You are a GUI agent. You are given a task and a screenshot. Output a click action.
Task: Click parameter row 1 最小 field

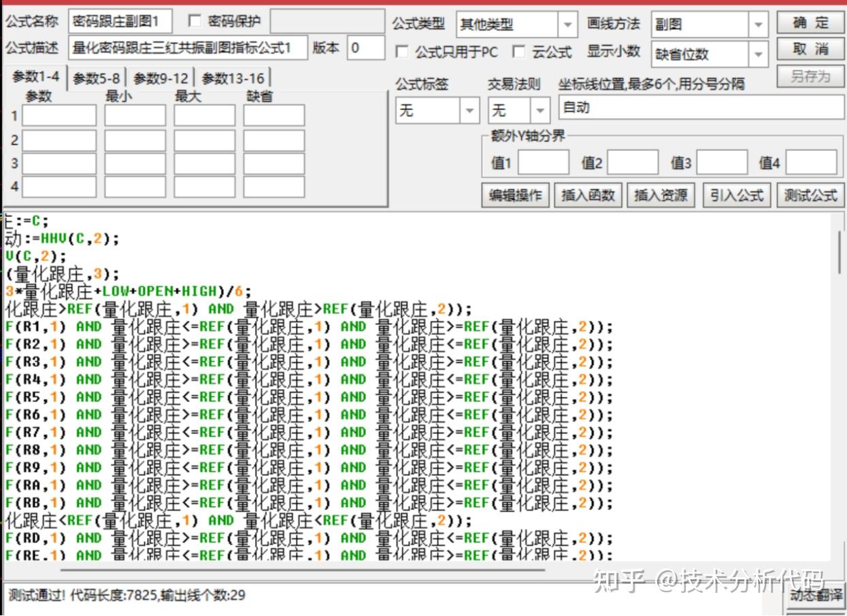[135, 116]
